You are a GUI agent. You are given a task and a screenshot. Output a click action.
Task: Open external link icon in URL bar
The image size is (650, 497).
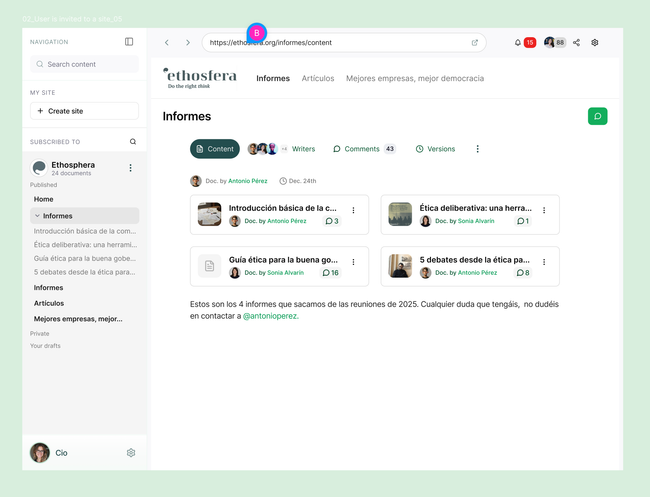pyautogui.click(x=475, y=43)
